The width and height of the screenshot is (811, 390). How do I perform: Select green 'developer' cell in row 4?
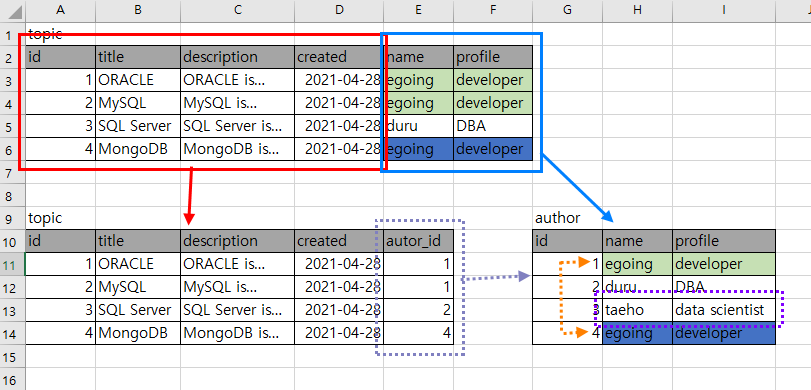pyautogui.click(x=493, y=103)
